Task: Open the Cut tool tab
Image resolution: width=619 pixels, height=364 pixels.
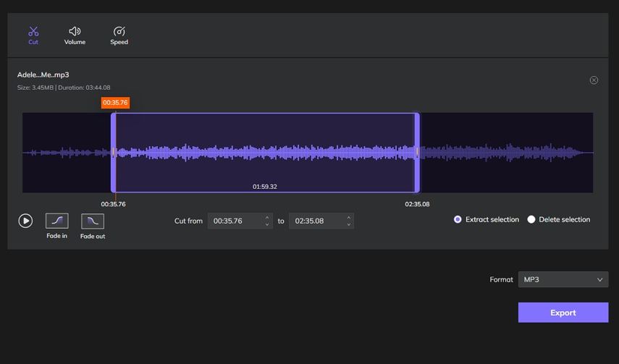Action: [x=33, y=35]
